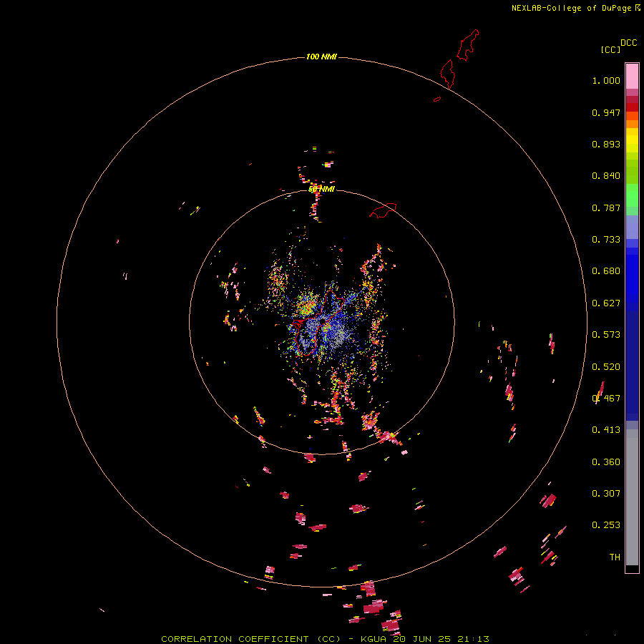Click the 0.520 scale value
The image size is (644, 644).
pyautogui.click(x=606, y=367)
